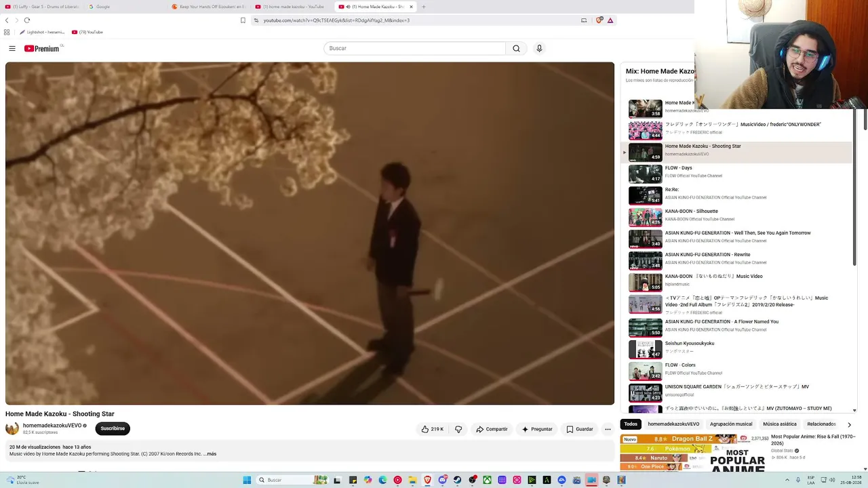Open the homemadekazokuVEVO channel avatar
This screenshot has height=488, width=868.
pos(12,428)
